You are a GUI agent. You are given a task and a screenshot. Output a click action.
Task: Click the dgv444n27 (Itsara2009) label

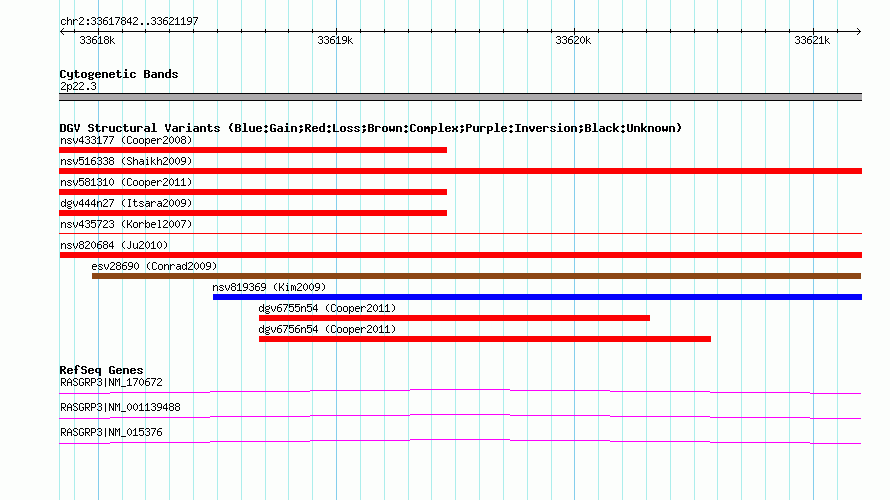point(126,203)
